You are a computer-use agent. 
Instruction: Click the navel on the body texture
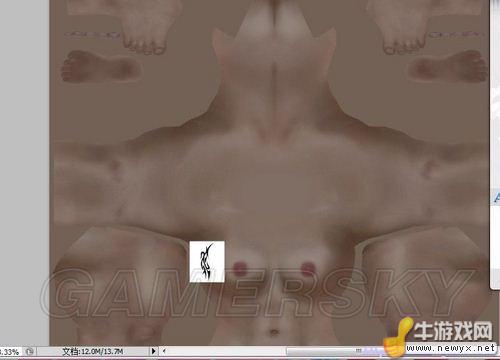(274, 332)
